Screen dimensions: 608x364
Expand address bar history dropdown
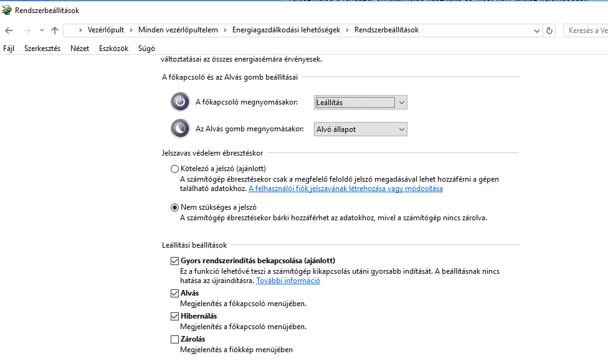(536, 30)
